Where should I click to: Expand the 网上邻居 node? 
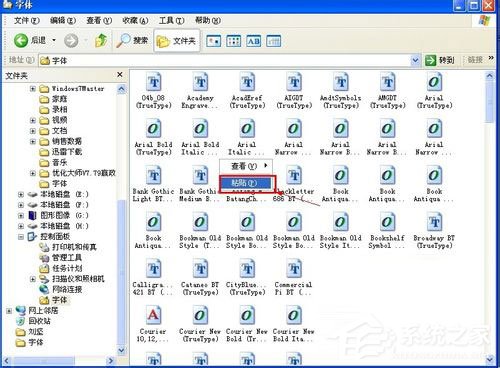(x=9, y=311)
